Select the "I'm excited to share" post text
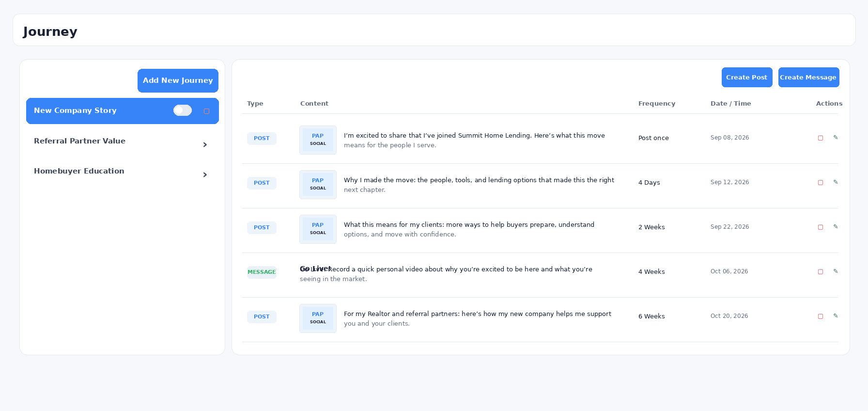 pos(474,141)
